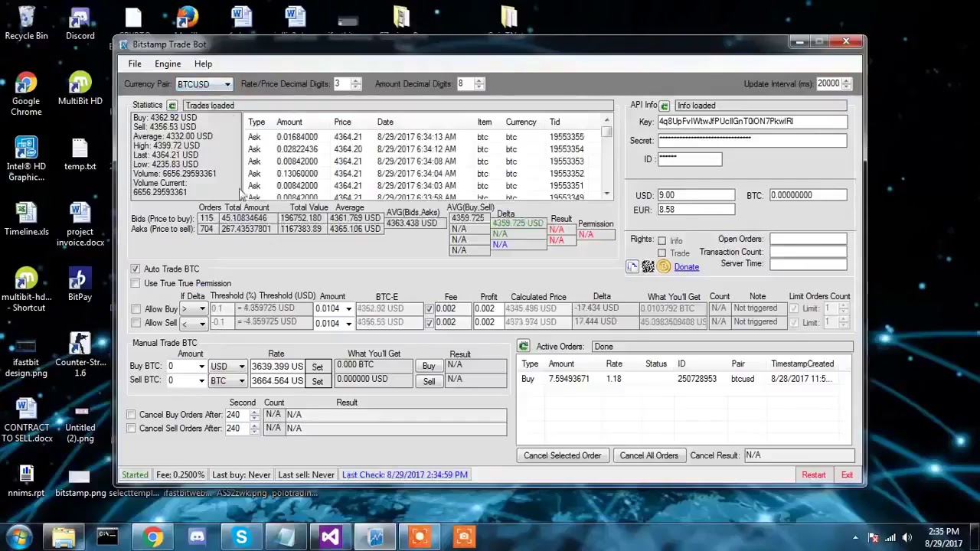Screen dimensions: 980x551
Task: Open Timeline.xls on the desktop
Action: pos(26,220)
